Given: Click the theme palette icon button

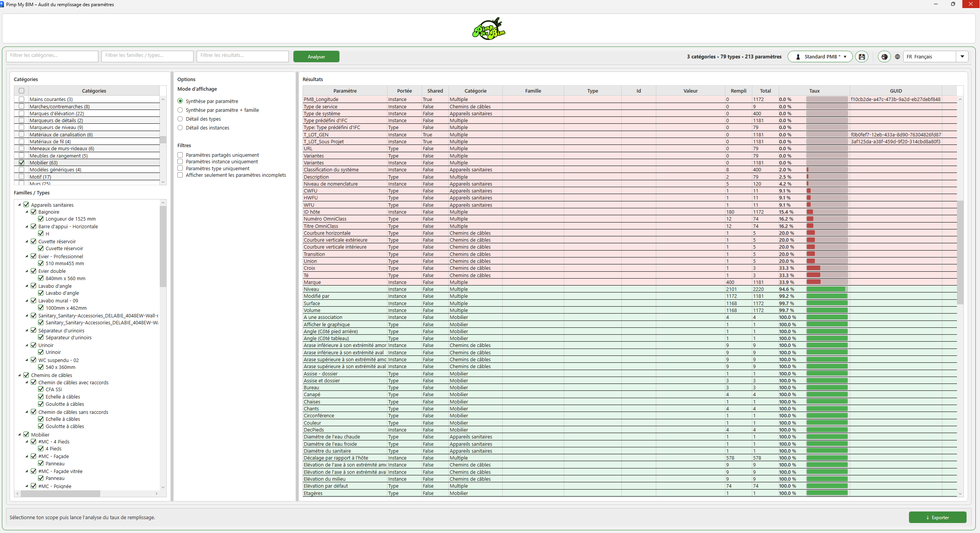Looking at the screenshot, I should click(884, 57).
